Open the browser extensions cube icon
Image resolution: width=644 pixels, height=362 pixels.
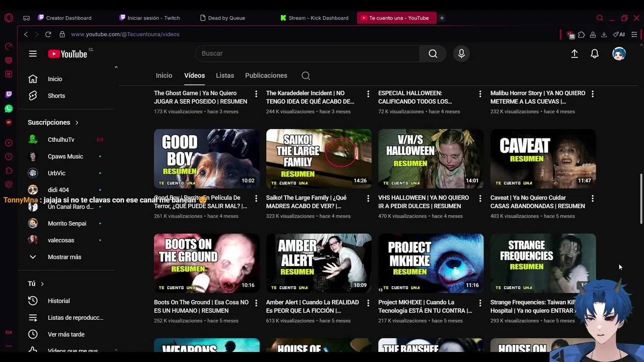tap(582, 34)
